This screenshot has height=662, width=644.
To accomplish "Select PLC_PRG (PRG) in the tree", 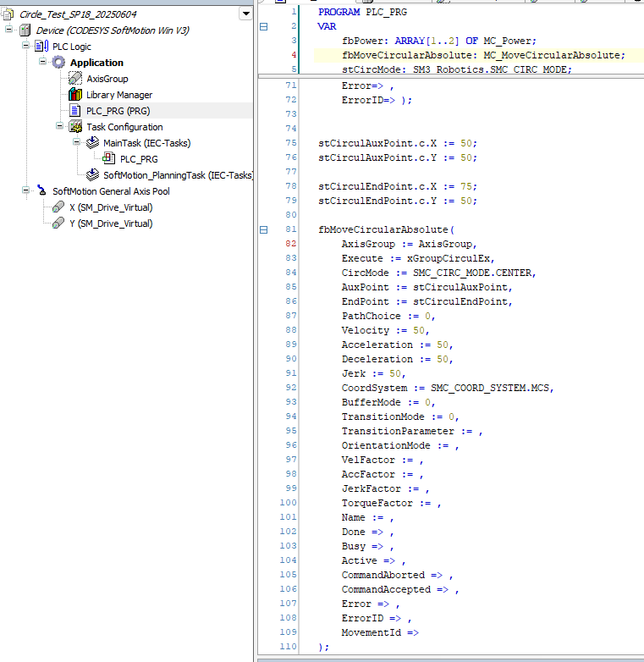I will click(x=118, y=111).
